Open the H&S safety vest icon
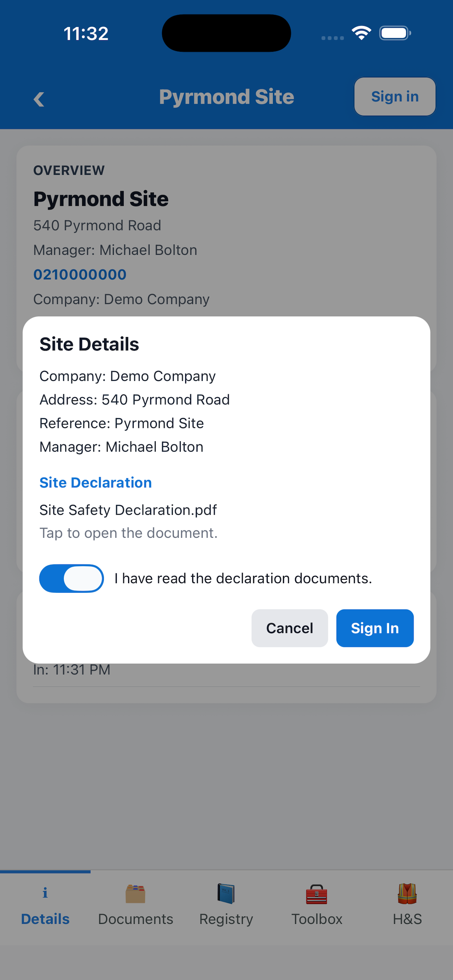The height and width of the screenshot is (980, 453). coord(407,894)
